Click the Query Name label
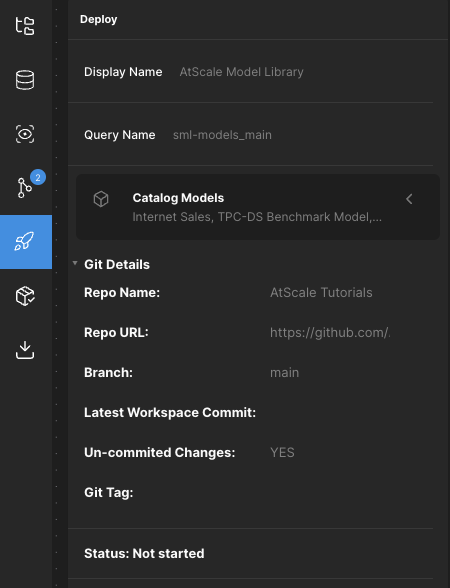Screen dimensions: 450x588 (x=120, y=135)
